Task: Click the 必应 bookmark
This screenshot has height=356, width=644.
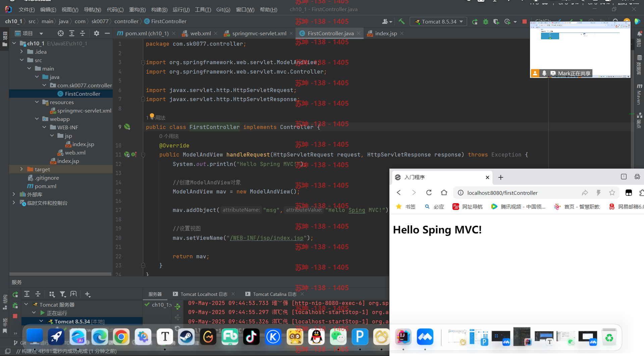Action: pyautogui.click(x=434, y=207)
